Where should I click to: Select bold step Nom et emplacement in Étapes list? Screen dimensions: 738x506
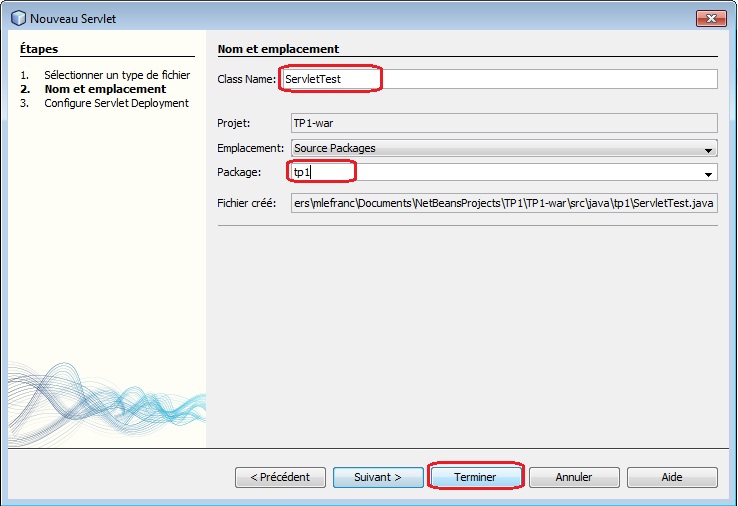tap(104, 89)
